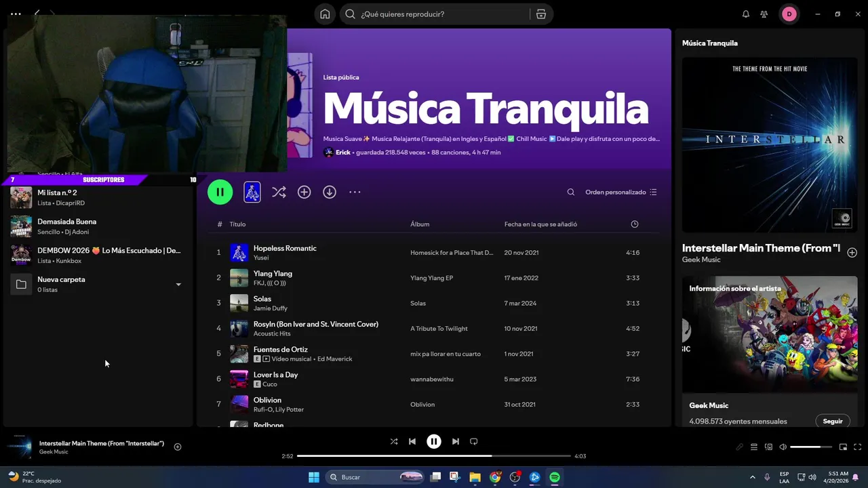Sort by duration clock icon
This screenshot has height=488, width=868.
[x=635, y=224]
